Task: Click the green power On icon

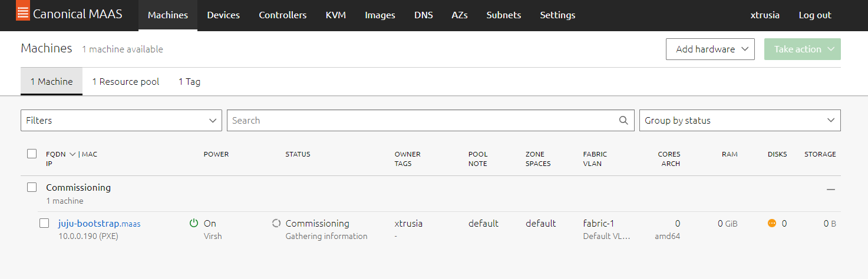Action: coord(194,223)
